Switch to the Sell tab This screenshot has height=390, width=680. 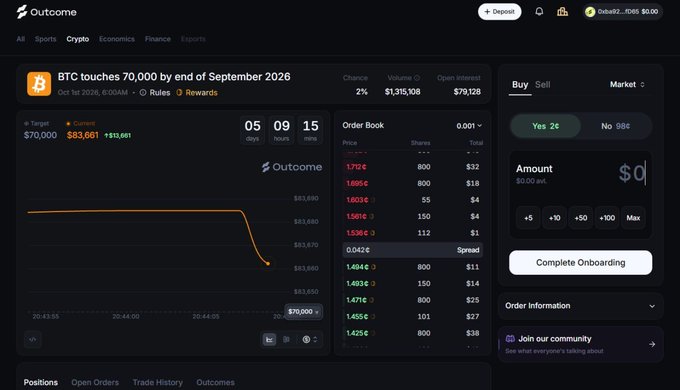click(x=543, y=85)
